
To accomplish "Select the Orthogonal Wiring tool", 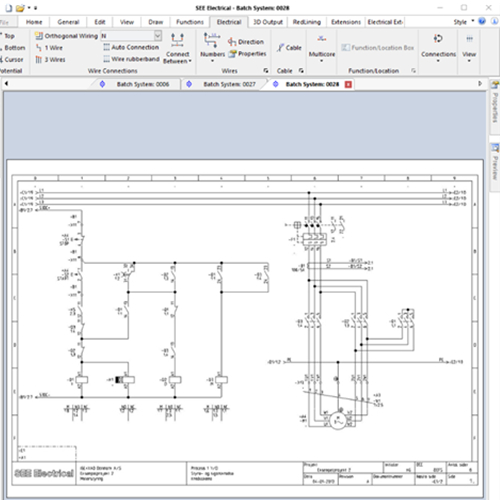I will click(66, 36).
